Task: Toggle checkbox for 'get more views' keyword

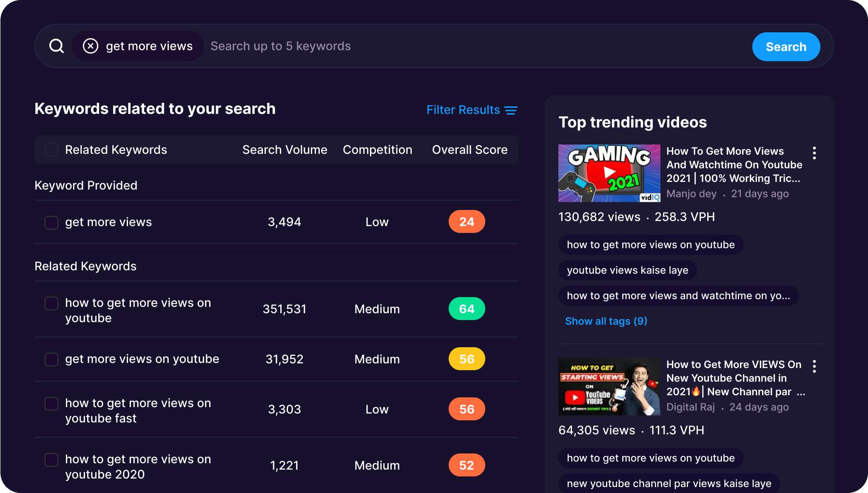Action: (x=52, y=221)
